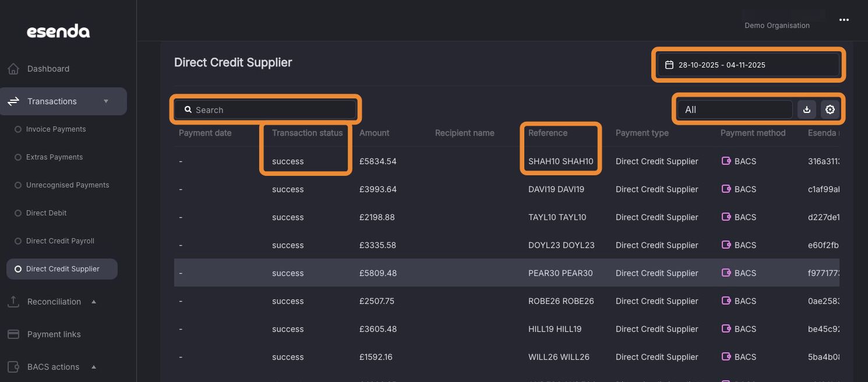Go to Dashboard
The height and width of the screenshot is (382, 868).
pos(48,69)
